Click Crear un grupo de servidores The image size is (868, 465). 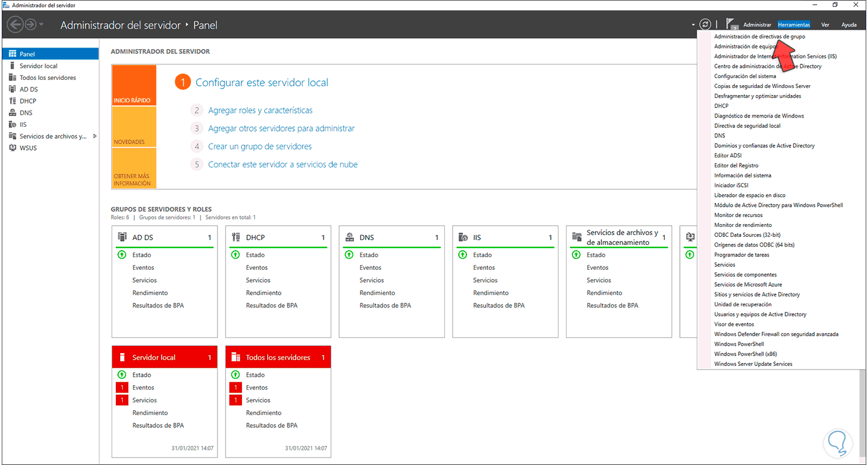[x=260, y=147]
